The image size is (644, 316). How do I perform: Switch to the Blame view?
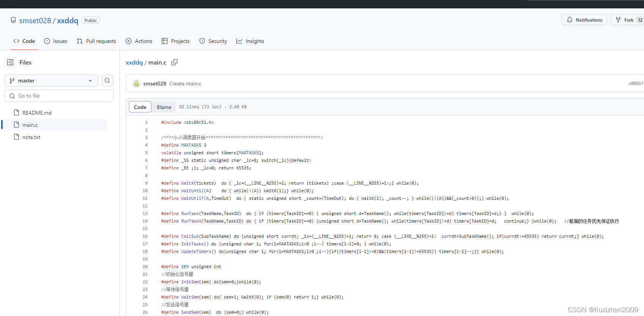(164, 107)
